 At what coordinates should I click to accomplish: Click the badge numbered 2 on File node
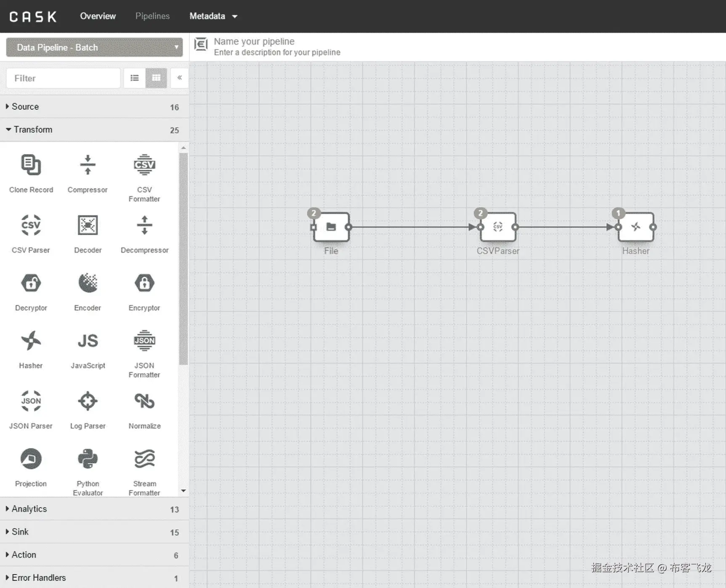click(x=314, y=213)
